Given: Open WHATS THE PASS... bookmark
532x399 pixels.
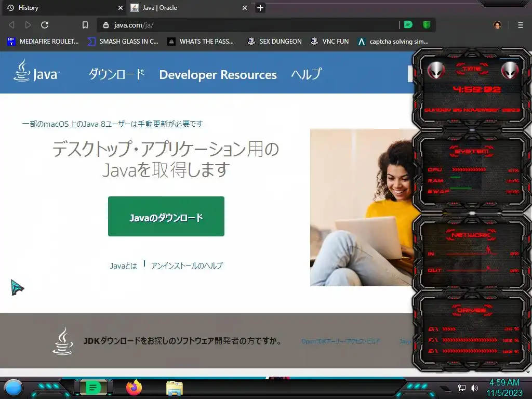Looking at the screenshot, I should (201, 42).
